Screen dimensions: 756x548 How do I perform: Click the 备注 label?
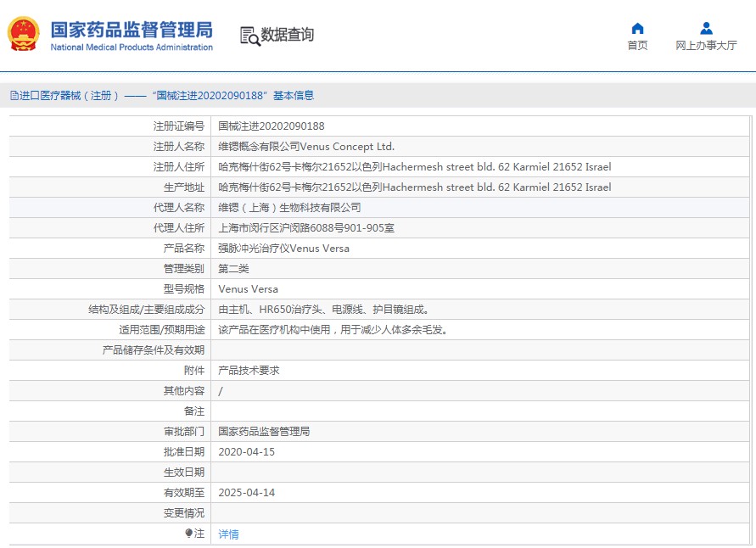(x=194, y=411)
